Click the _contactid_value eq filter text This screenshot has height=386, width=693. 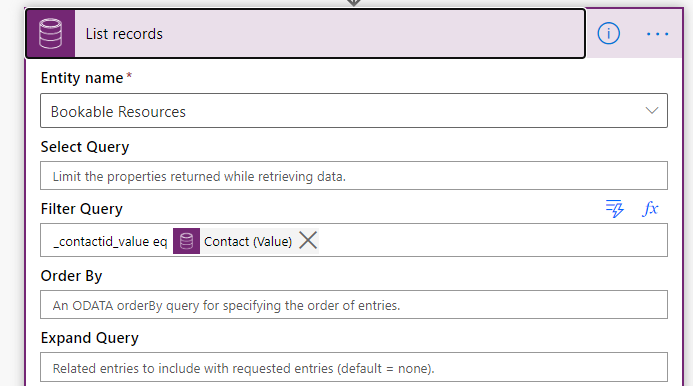[110, 242]
